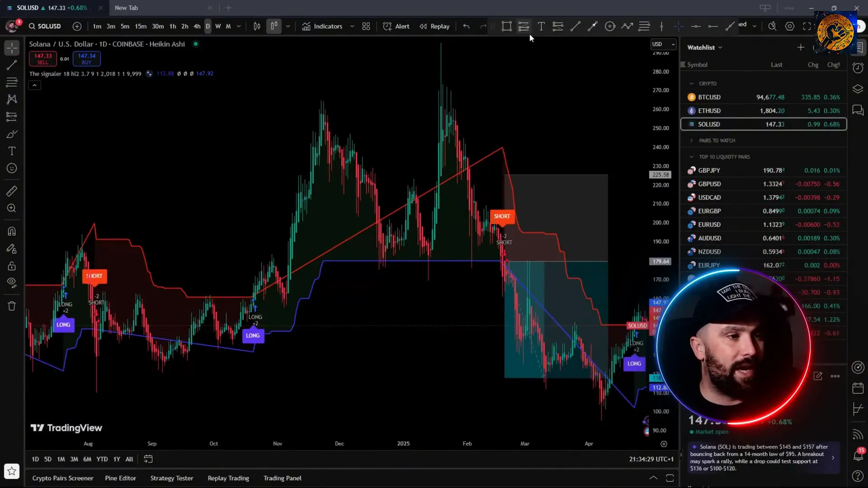Start bar Replay mode
The width and height of the screenshot is (868, 488).
pos(434,26)
